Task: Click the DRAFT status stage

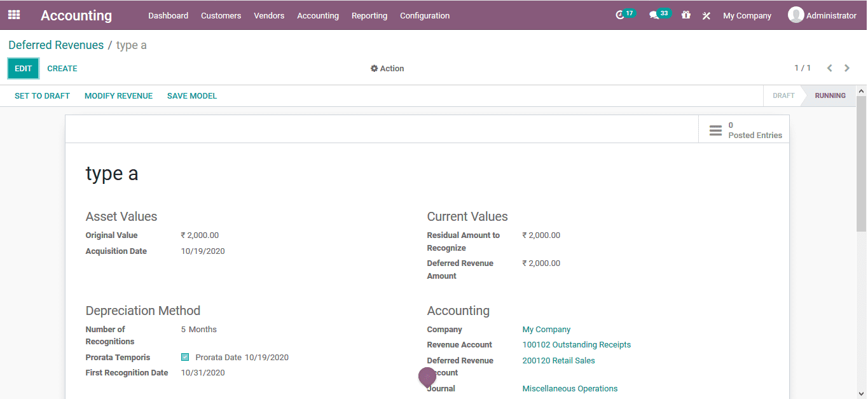Action: coord(783,95)
